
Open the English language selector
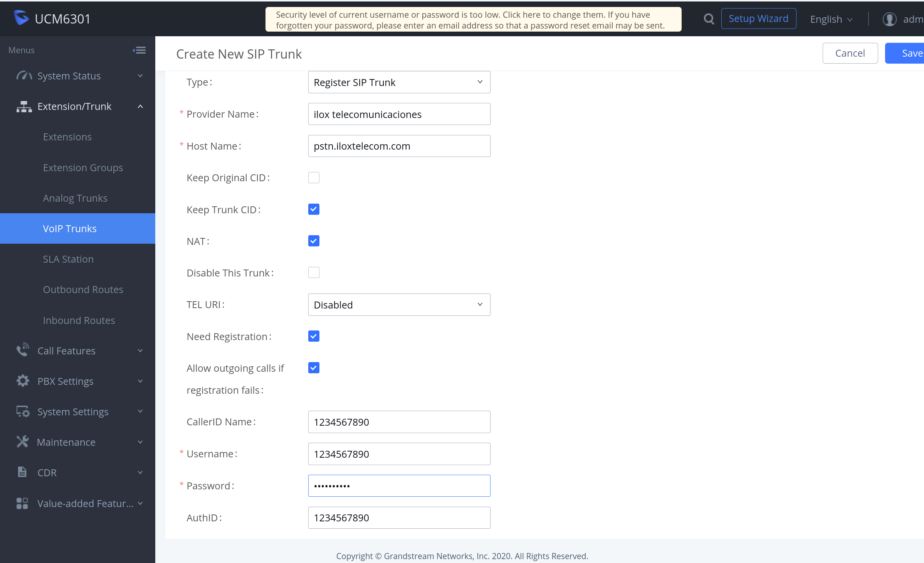[831, 19]
